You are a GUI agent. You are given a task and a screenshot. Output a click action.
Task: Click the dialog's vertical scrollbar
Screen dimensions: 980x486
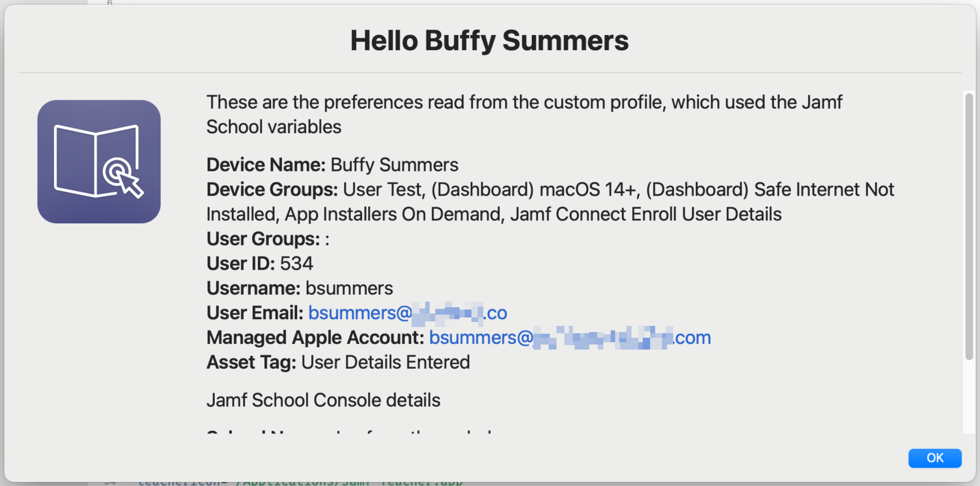(x=969, y=226)
